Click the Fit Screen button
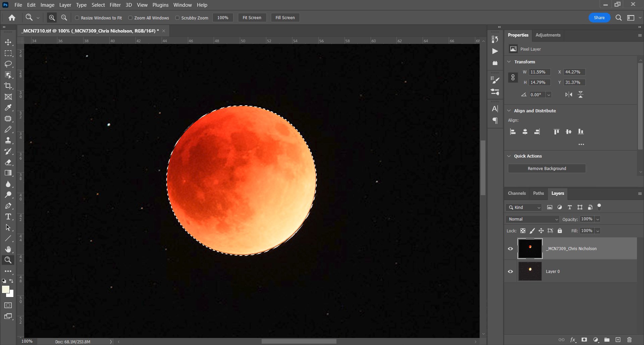The width and height of the screenshot is (644, 345). [252, 18]
